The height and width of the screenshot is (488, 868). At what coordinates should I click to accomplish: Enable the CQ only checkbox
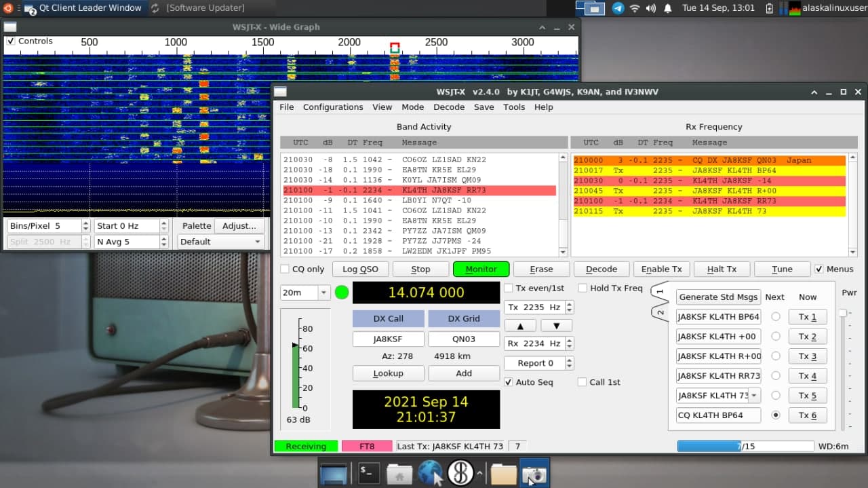tap(285, 269)
